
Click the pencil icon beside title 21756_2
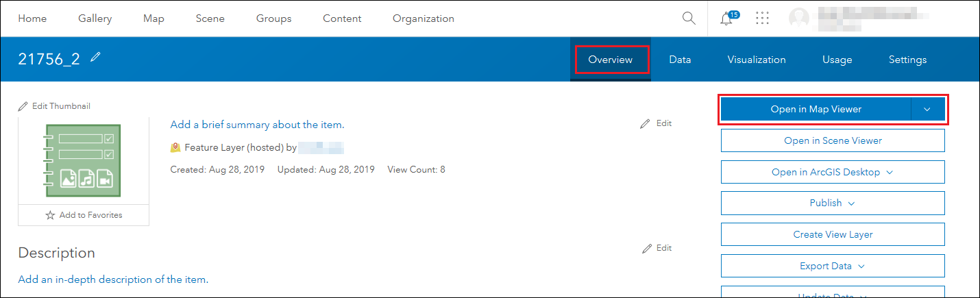pyautogui.click(x=95, y=58)
